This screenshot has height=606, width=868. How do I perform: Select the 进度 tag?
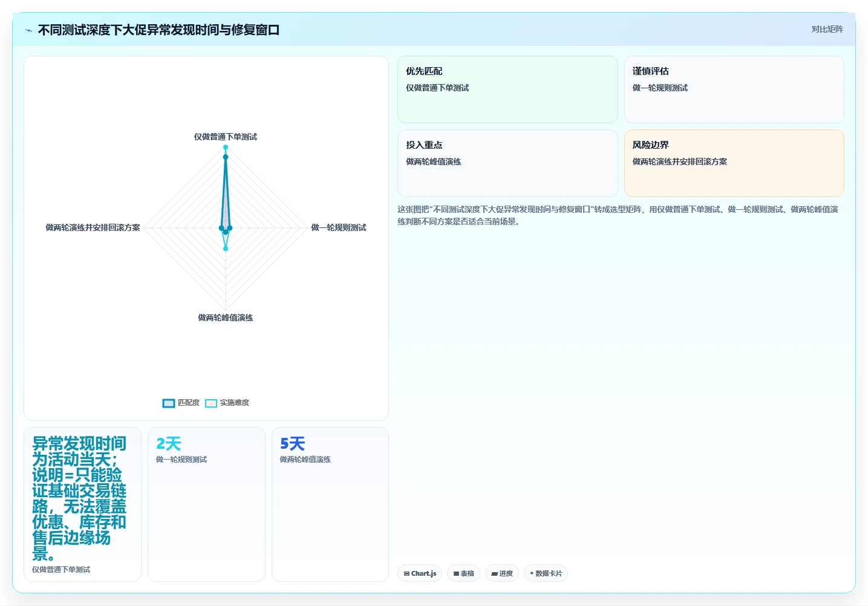(x=501, y=573)
